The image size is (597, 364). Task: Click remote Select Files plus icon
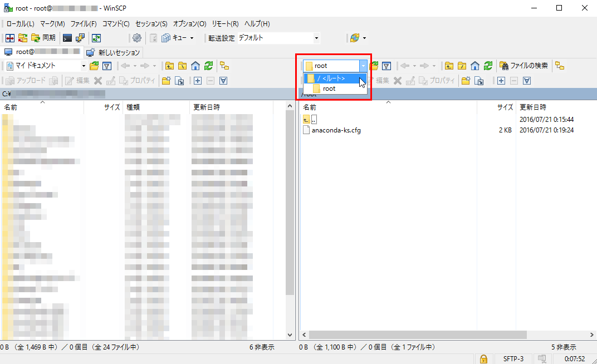click(501, 81)
